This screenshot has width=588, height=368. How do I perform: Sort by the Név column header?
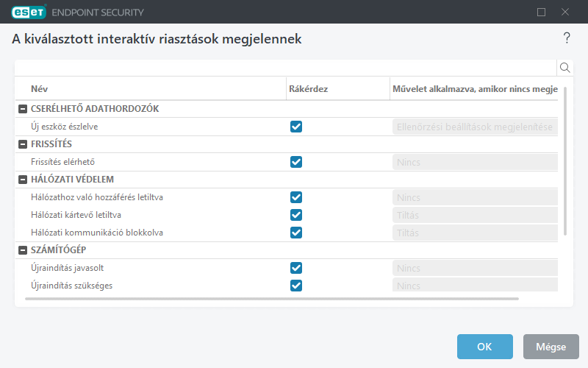pos(39,89)
